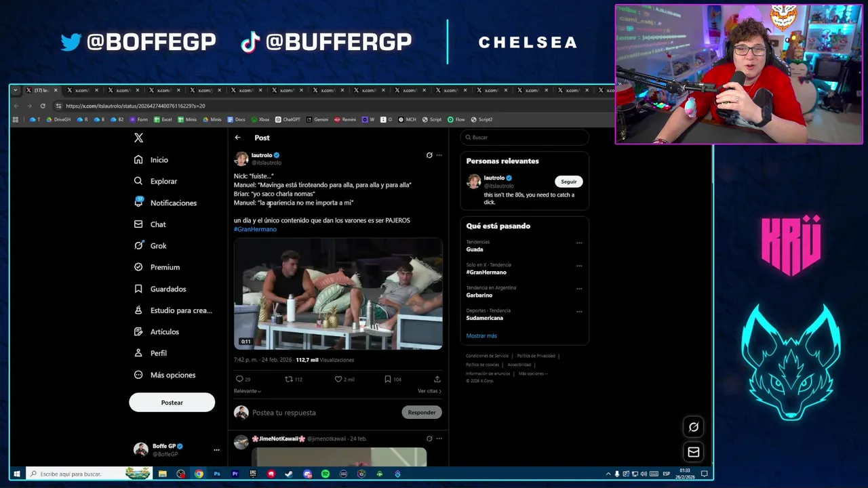The image size is (868, 488).
Task: Open the Gemini bookmark
Action: [317, 119]
